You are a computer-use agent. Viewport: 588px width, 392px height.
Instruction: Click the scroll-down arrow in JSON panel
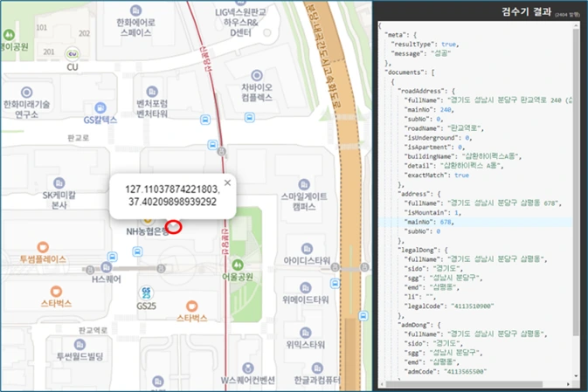coord(577,376)
